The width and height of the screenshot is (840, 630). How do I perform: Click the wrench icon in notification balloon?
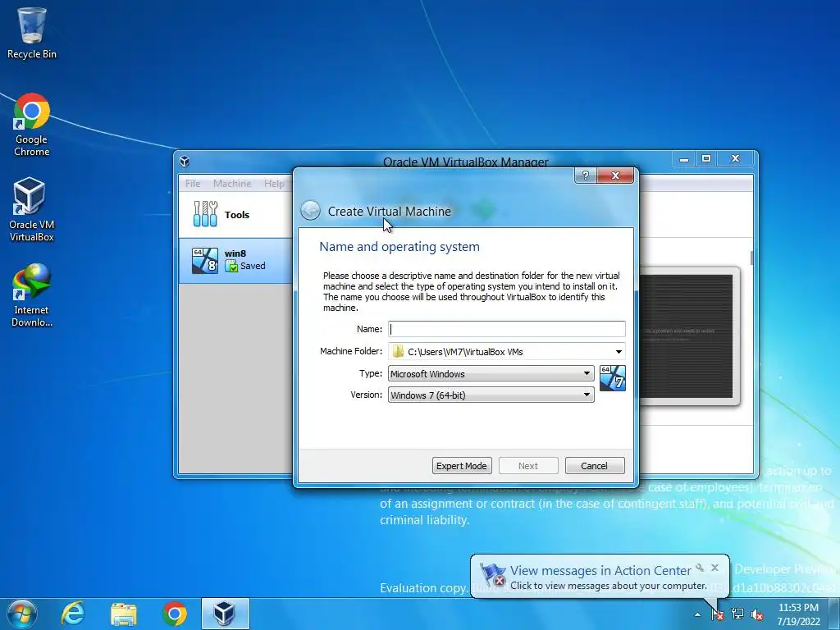tap(700, 568)
